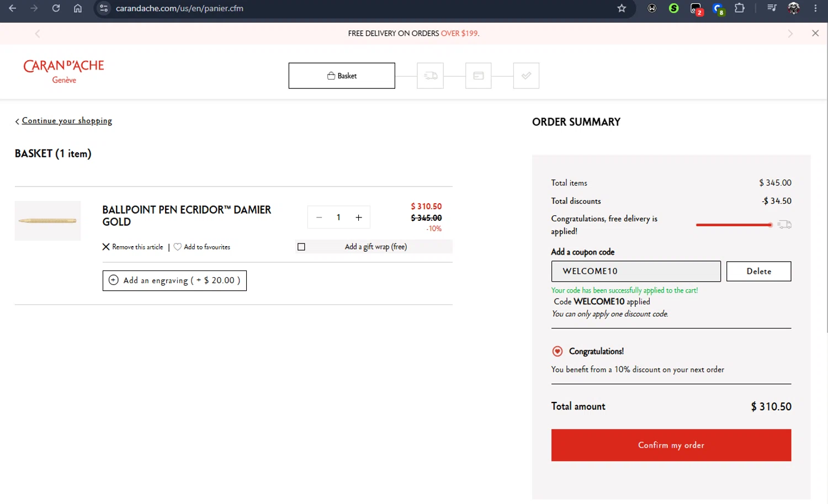
Task: Open the circled W browser extension
Action: pos(652,8)
